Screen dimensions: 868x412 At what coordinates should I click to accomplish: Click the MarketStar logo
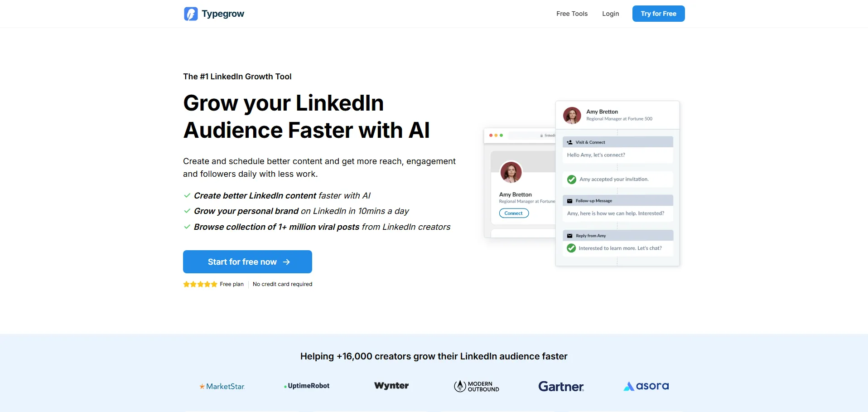click(222, 386)
